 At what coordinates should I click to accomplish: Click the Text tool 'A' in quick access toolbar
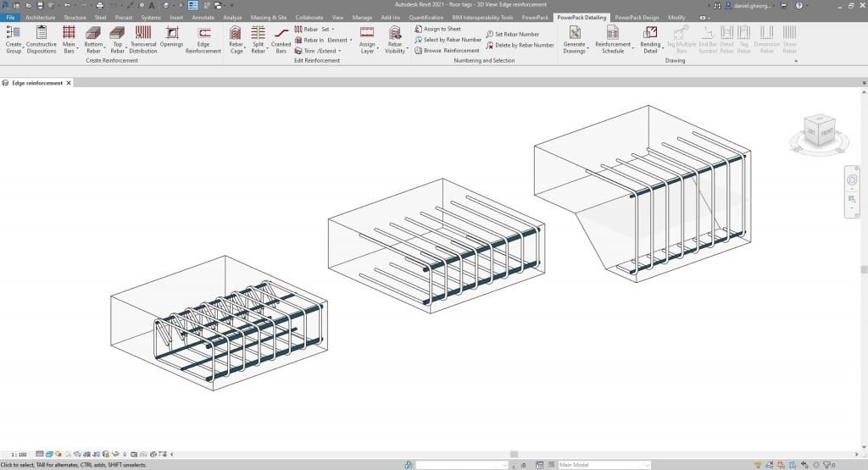click(152, 6)
